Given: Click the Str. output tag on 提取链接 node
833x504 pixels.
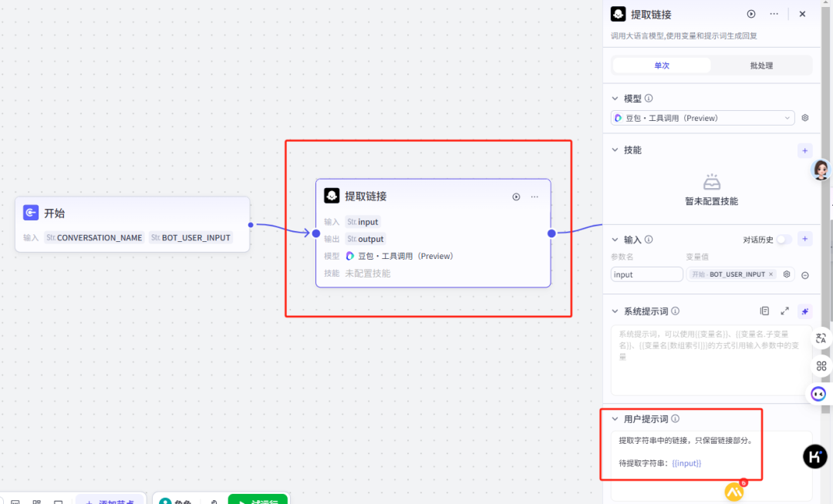Looking at the screenshot, I should [366, 239].
